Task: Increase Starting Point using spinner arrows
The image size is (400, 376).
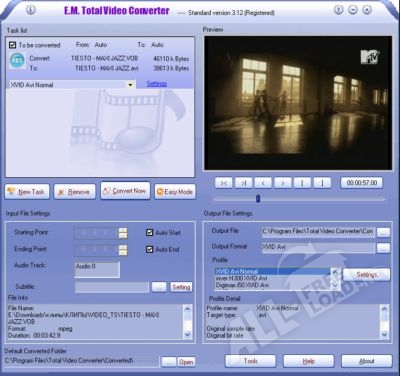Action: pos(123,231)
